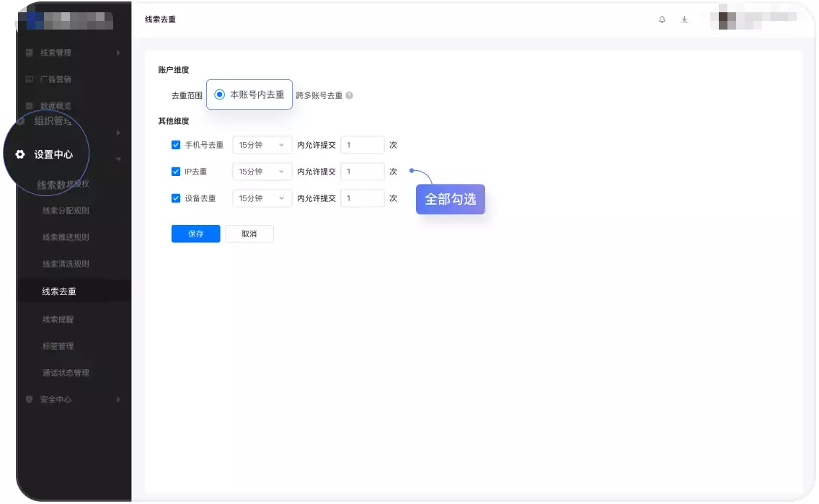Viewport: 819px width, 504px height.
Task: Open the notification bell
Action: (x=662, y=19)
